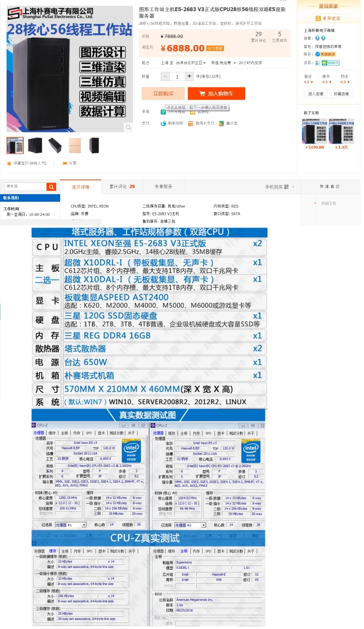
Task: Click the star icon next to 收藏宝贝
Action: (x=9, y=163)
